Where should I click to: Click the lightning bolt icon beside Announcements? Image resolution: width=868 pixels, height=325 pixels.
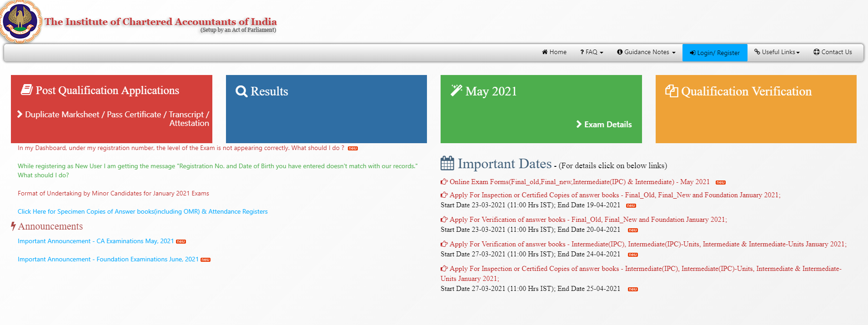coord(14,226)
